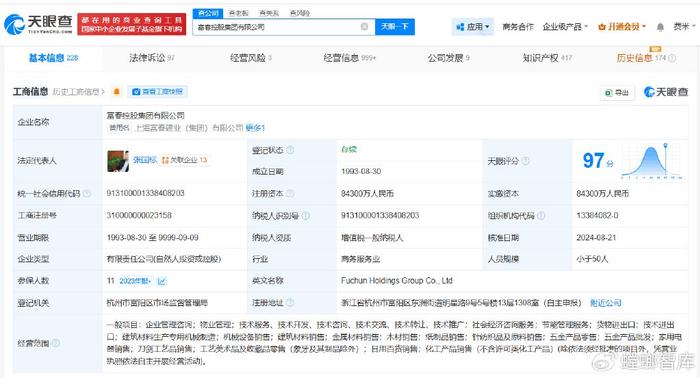700x378 pixels.
Task: Open the 应用 dropdown
Action: [473, 27]
